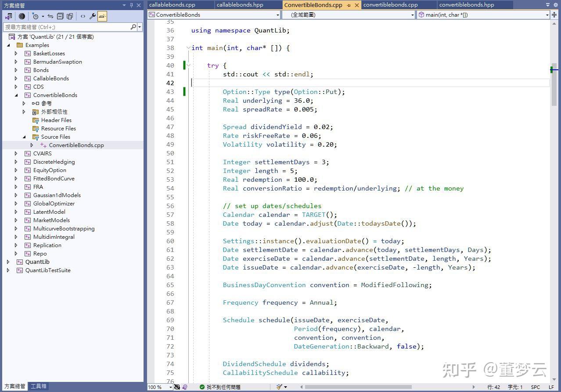Screen dimensions: 561x392
Task: Select the QuantLibTestSuite project
Action: pyautogui.click(x=48, y=270)
